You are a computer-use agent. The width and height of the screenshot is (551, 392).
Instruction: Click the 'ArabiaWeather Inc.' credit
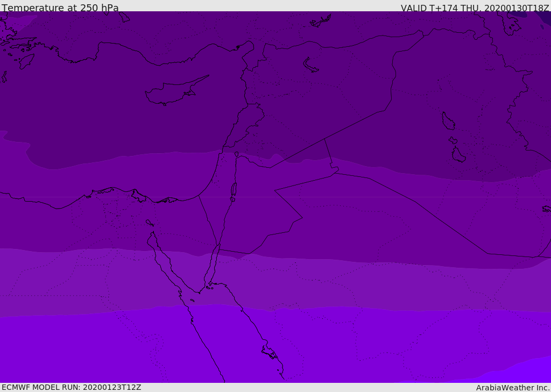pos(513,388)
